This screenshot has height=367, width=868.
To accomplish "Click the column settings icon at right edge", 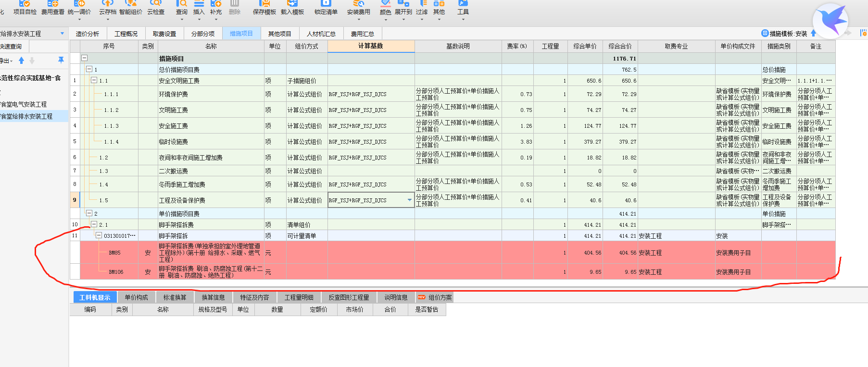I will pyautogui.click(x=864, y=33).
